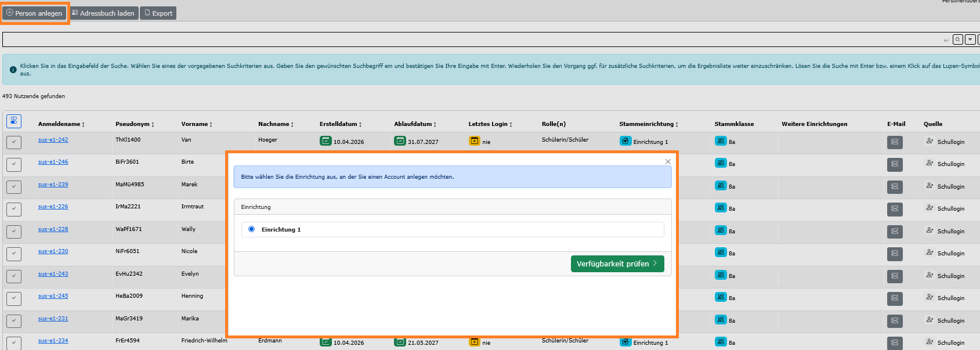Click the Rolle cell Schülerin/Schüler for sus-e1-242
Viewport: 980px width, 350px height.
[565, 140]
